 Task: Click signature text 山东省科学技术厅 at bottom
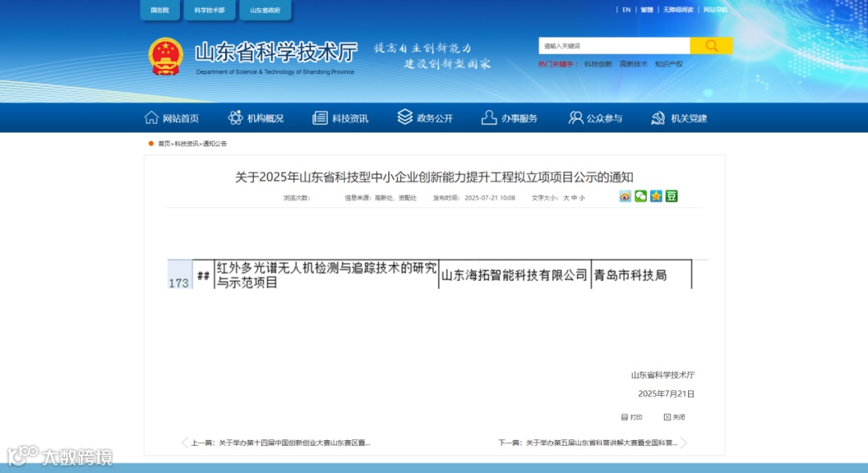[x=662, y=375]
